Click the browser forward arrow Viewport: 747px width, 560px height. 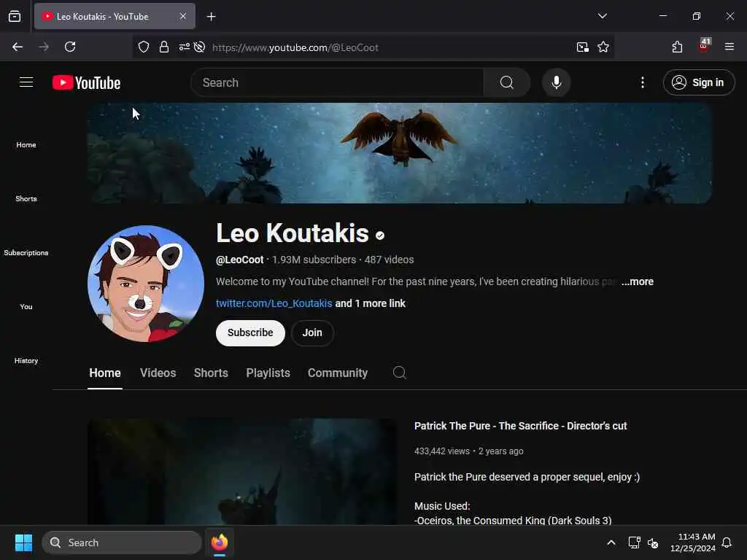tap(44, 47)
